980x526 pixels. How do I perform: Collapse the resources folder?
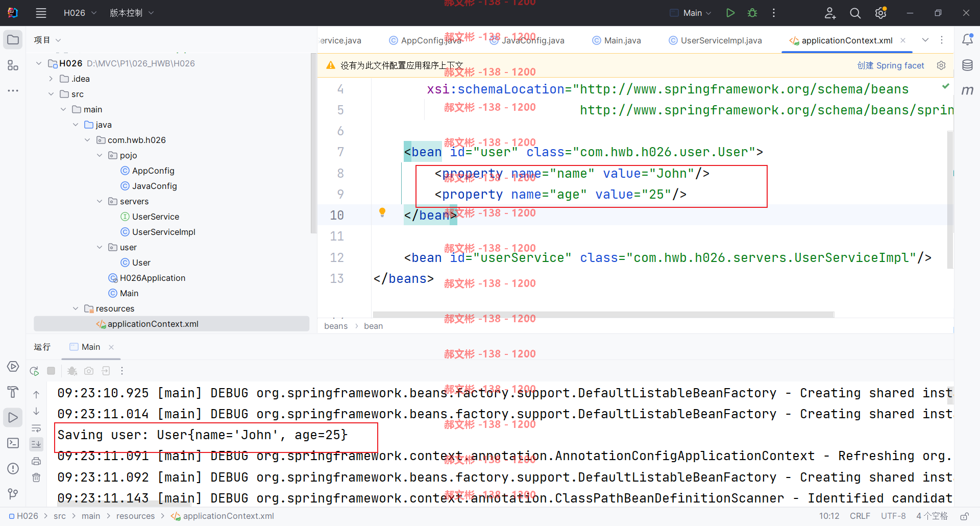[76, 308]
